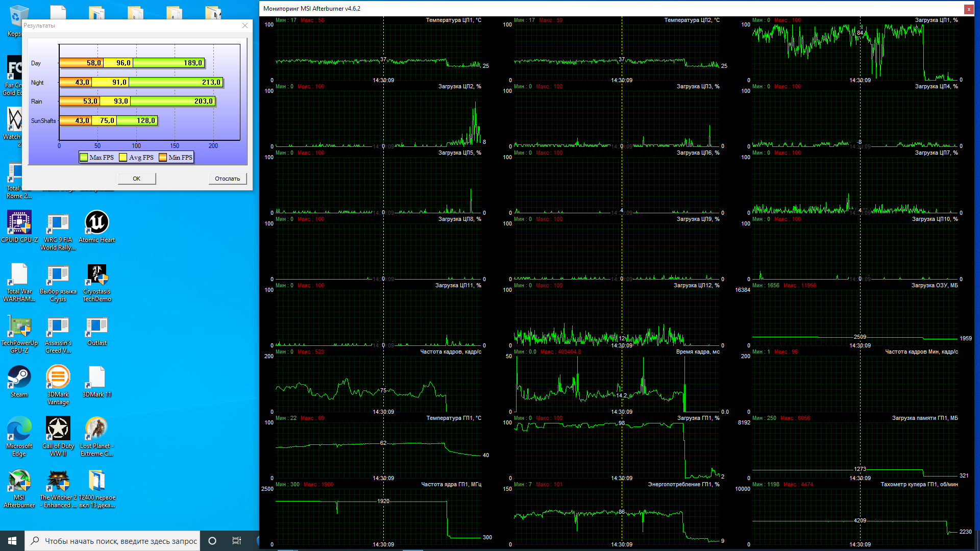980x551 pixels.
Task: Open the Steam desktop icon
Action: pyautogui.click(x=19, y=378)
